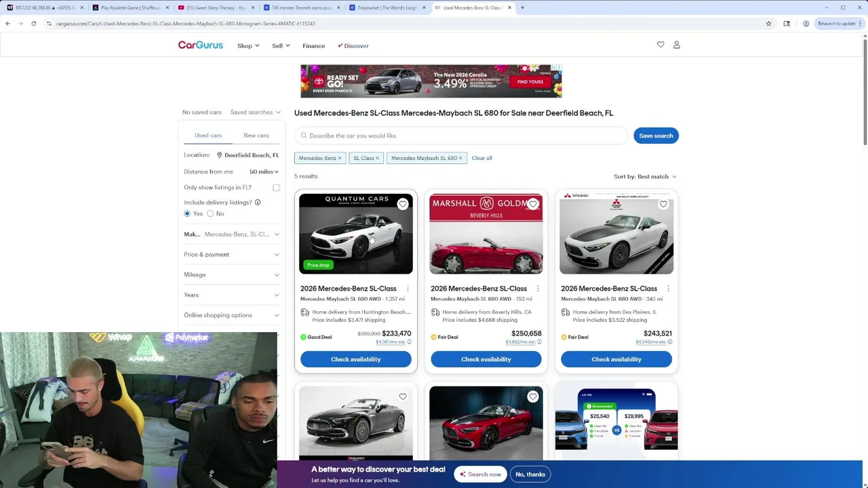Click the CarGurus logo

200,45
